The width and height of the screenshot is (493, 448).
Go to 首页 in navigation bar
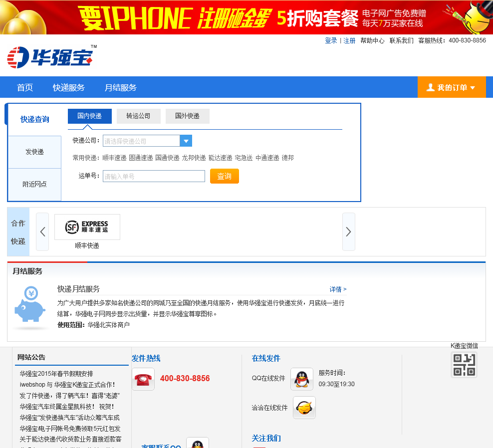[25, 87]
